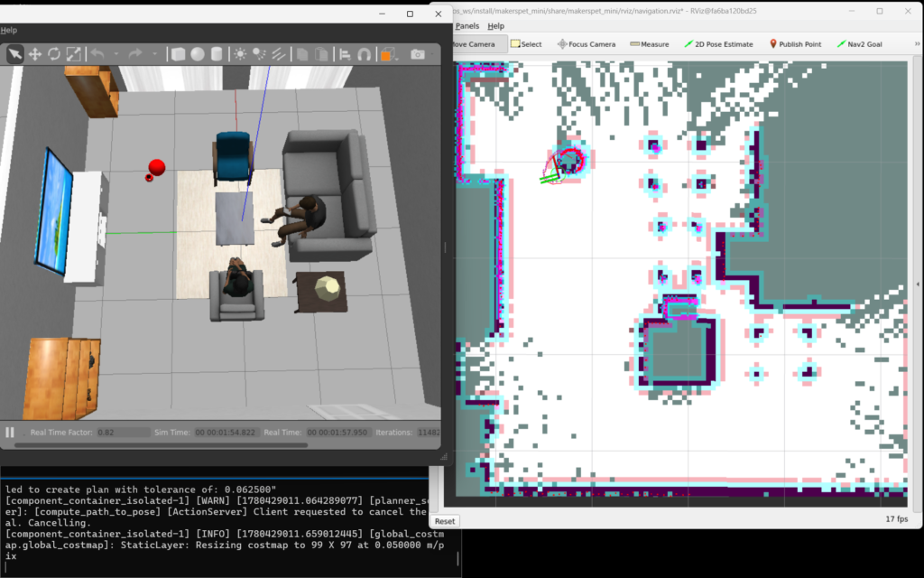924x578 pixels.
Task: Expand the RViz toolbar overflow chevron
Action: tap(917, 44)
